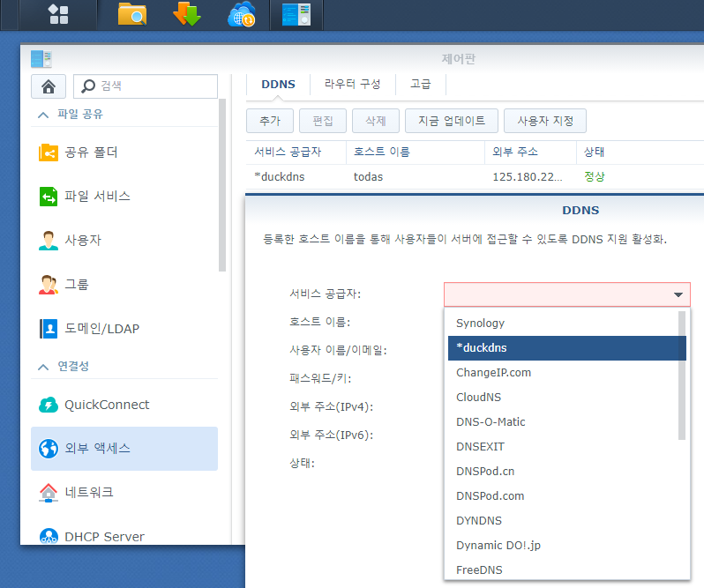Select the User icon

pyautogui.click(x=49, y=241)
